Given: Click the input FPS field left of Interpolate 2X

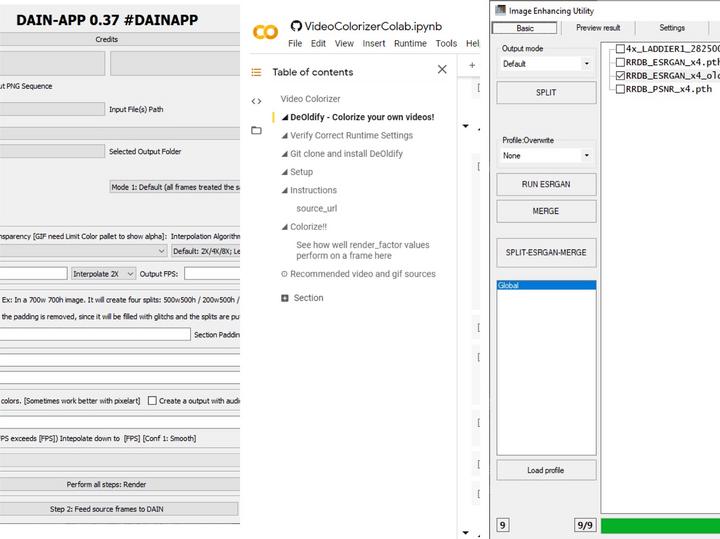Looking at the screenshot, I should point(34,274).
